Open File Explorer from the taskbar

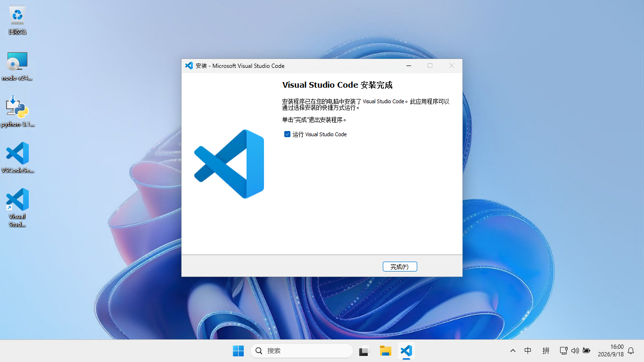pyautogui.click(x=386, y=351)
